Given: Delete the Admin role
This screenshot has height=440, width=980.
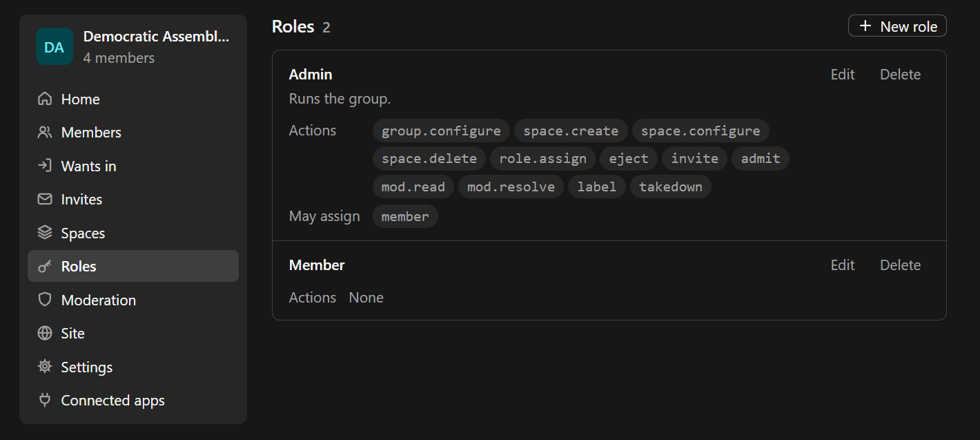Looking at the screenshot, I should 900,75.
